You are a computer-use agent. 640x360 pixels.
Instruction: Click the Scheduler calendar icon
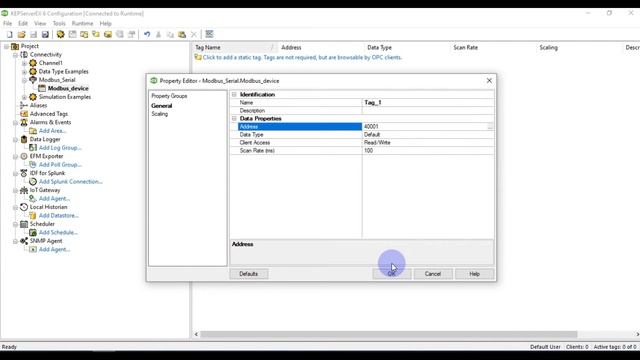tap(24, 224)
